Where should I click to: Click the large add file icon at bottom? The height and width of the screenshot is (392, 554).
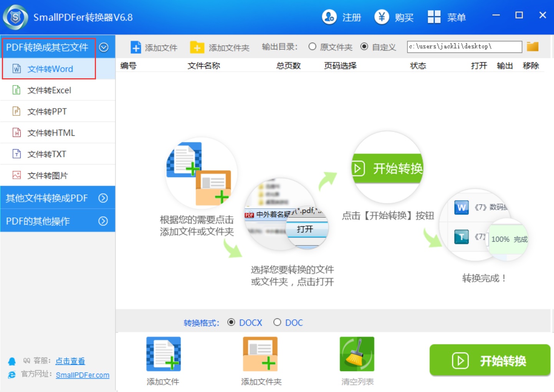[164, 354]
